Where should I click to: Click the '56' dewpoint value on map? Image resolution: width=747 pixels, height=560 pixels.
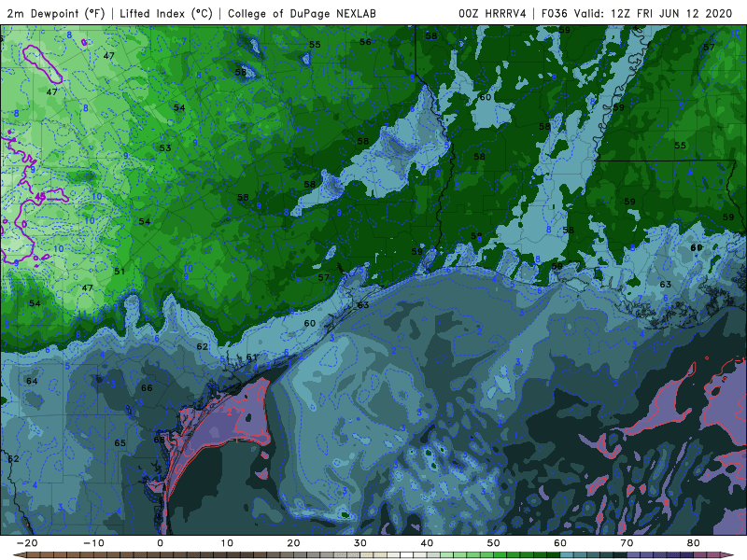pyautogui.click(x=365, y=42)
